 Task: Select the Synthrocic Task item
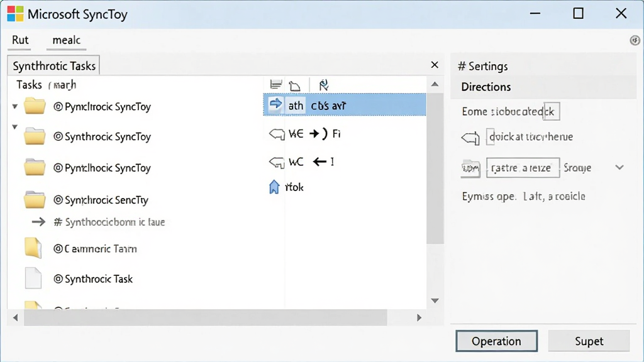(93, 279)
